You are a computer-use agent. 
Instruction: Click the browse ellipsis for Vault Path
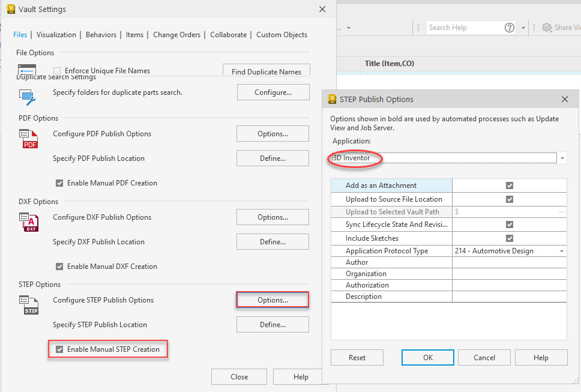[562, 212]
